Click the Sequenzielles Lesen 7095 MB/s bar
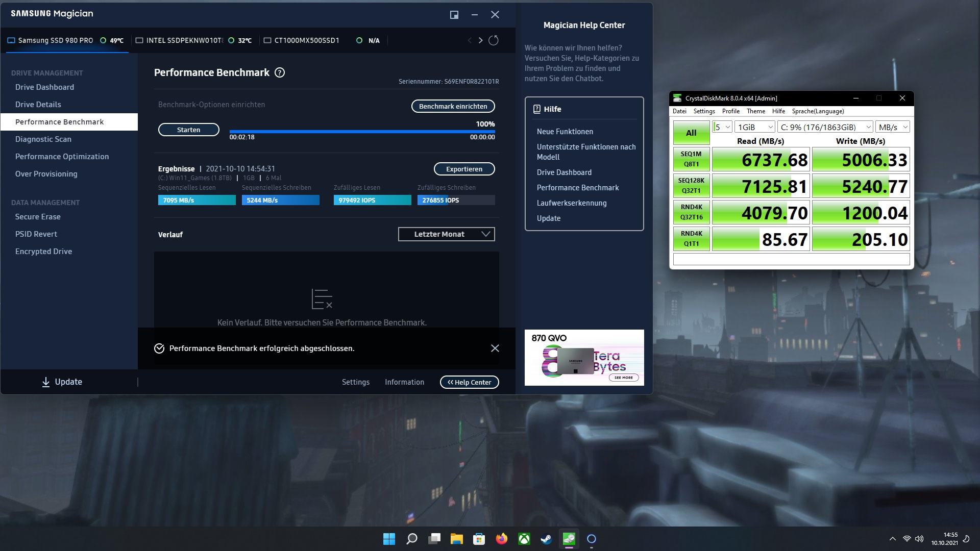Image resolution: width=980 pixels, height=551 pixels. coord(197,200)
